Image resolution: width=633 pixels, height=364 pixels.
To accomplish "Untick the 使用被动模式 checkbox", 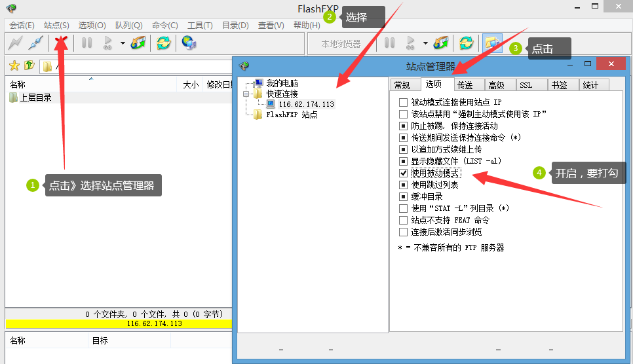I will [x=403, y=173].
